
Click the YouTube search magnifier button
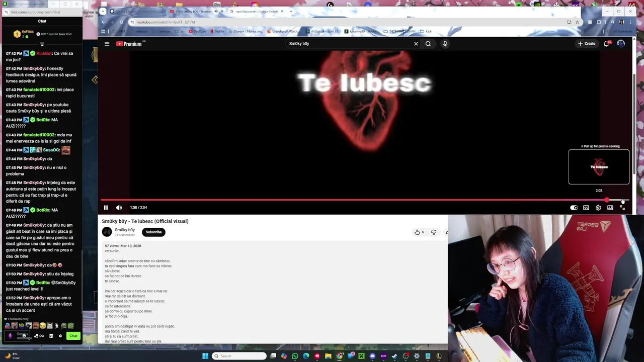tap(428, 44)
